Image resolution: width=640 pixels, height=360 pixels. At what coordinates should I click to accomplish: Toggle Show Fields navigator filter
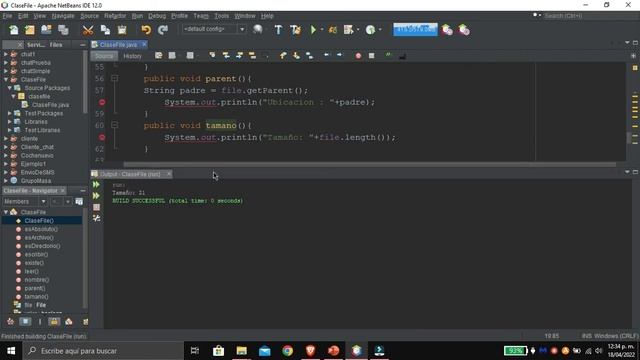pos(25,322)
